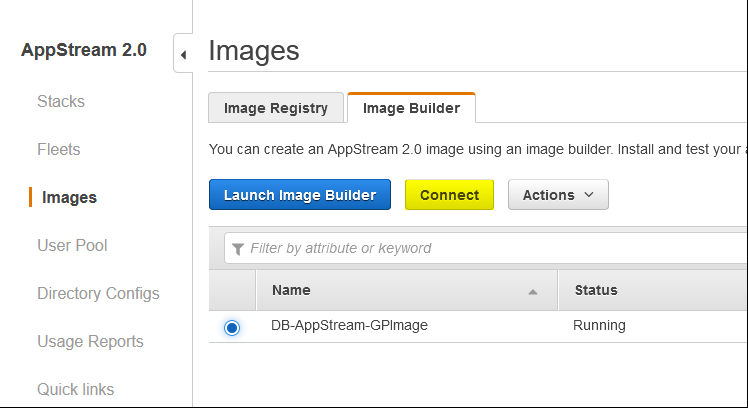Click the Running status cell

(599, 325)
